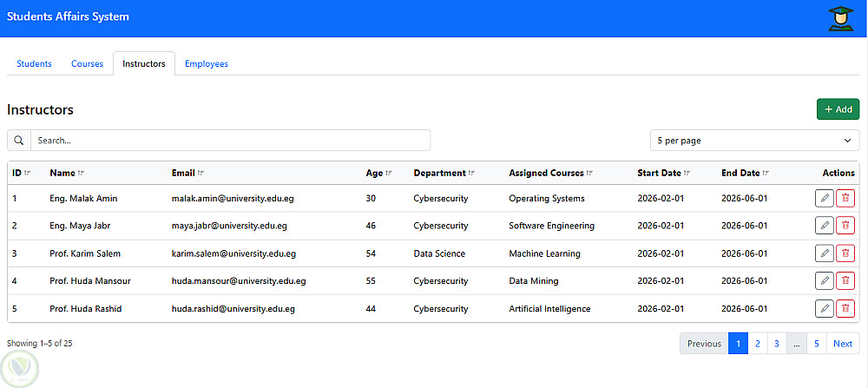Open the 5 per page dropdown
The width and height of the screenshot is (868, 388).
tap(754, 140)
